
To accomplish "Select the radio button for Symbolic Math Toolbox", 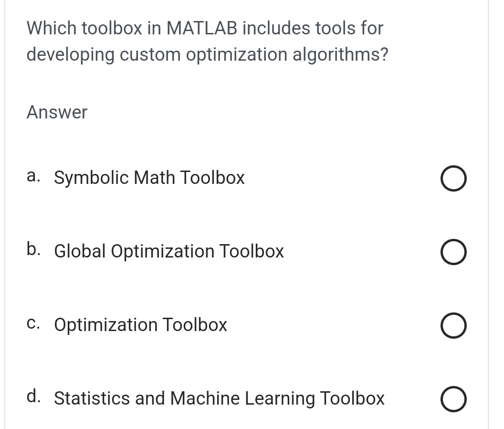I will tap(453, 178).
